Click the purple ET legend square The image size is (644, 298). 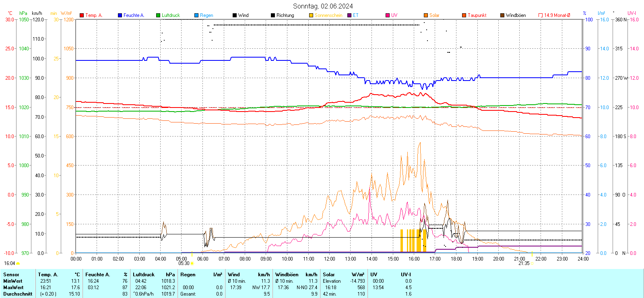coord(349,15)
